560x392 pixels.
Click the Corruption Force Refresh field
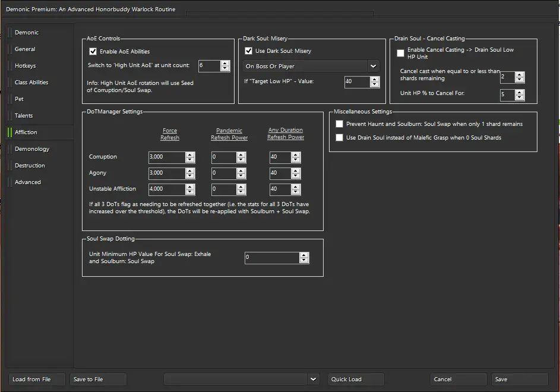point(167,157)
